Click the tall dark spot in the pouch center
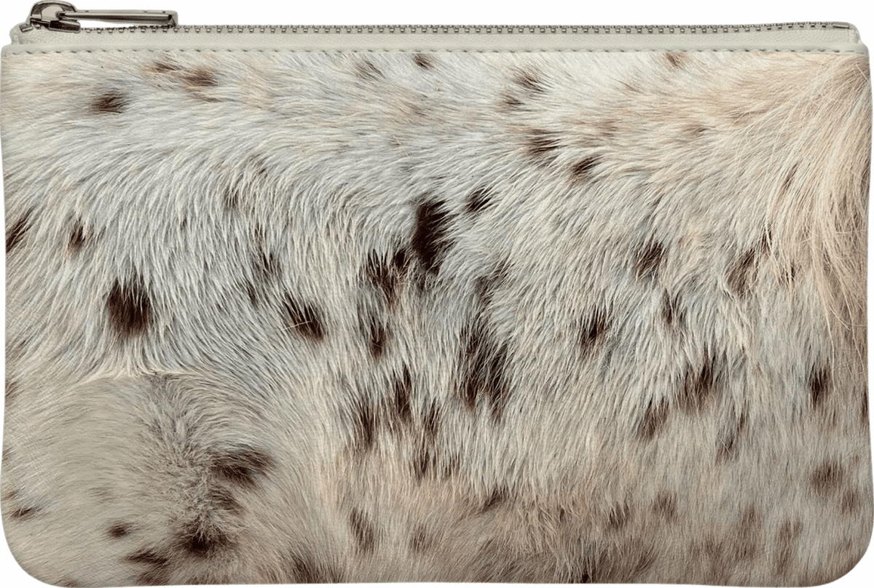This screenshot has width=874, height=588. [x=430, y=231]
